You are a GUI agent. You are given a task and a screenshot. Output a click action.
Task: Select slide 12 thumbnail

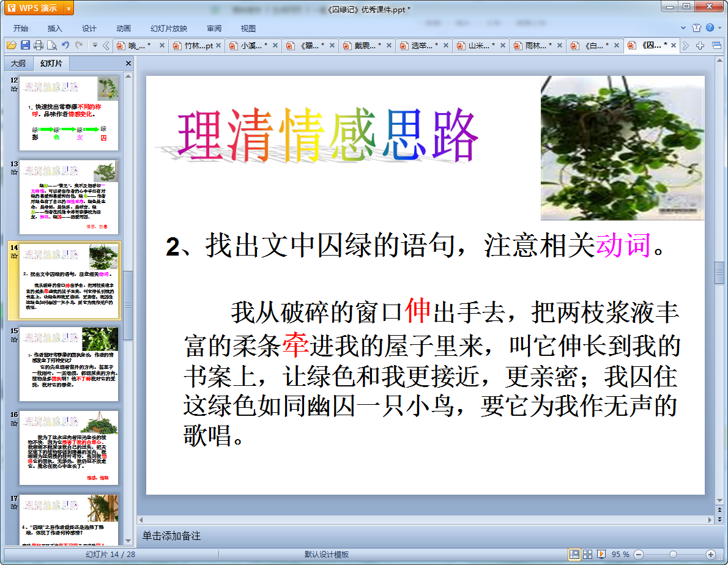69,113
